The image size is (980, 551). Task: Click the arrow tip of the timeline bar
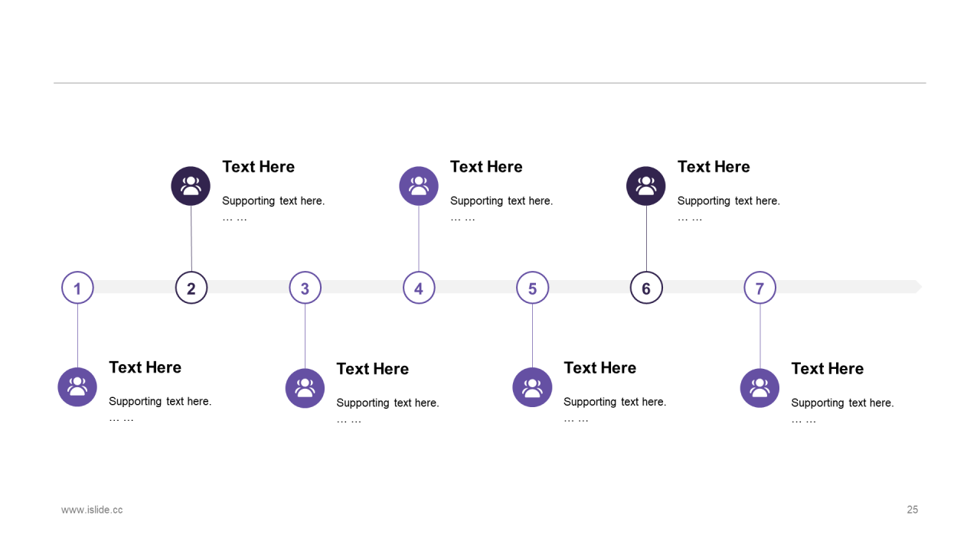click(918, 287)
